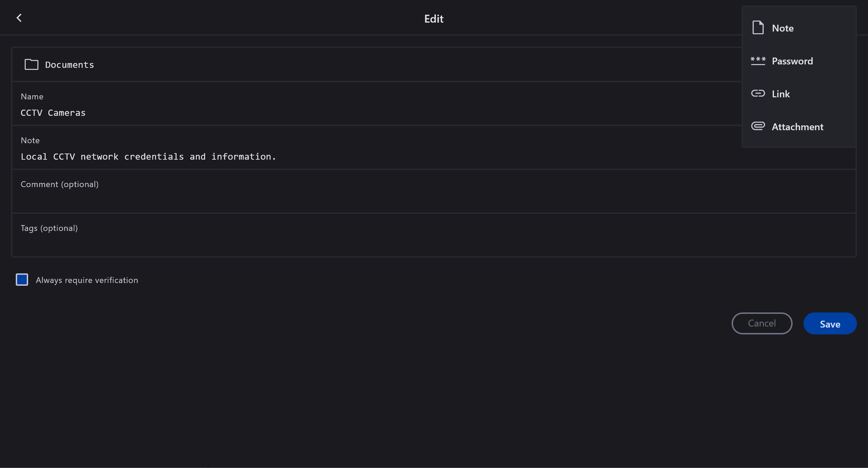Click the Note page icon
868x468 pixels.
tap(758, 28)
